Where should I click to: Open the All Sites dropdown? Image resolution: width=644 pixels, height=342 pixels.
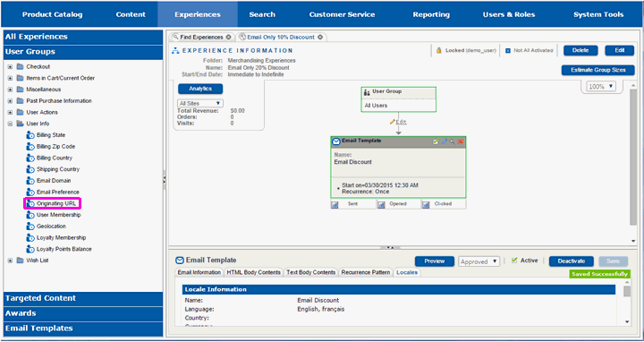(200, 104)
